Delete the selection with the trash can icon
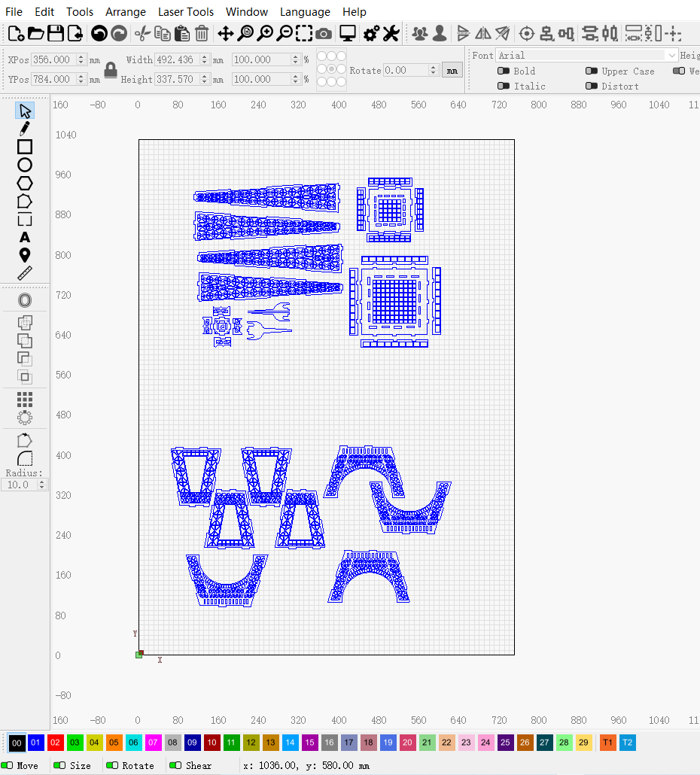 202,34
